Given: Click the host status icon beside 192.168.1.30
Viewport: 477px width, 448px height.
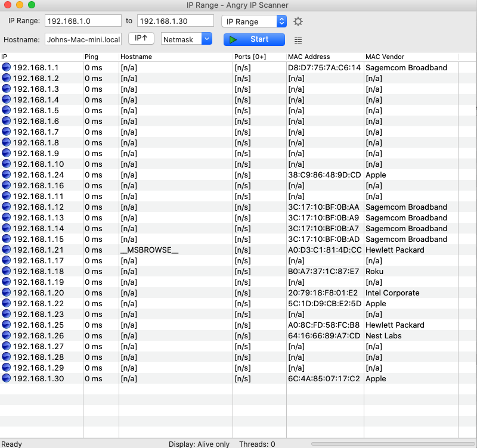Looking at the screenshot, I should 7,378.
